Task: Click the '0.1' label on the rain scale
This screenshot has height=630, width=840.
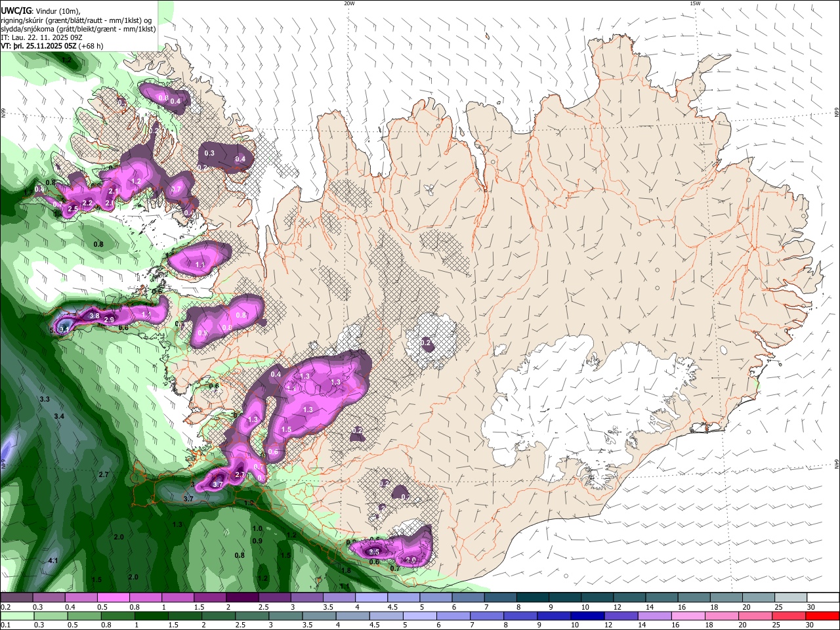Action: click(6, 625)
